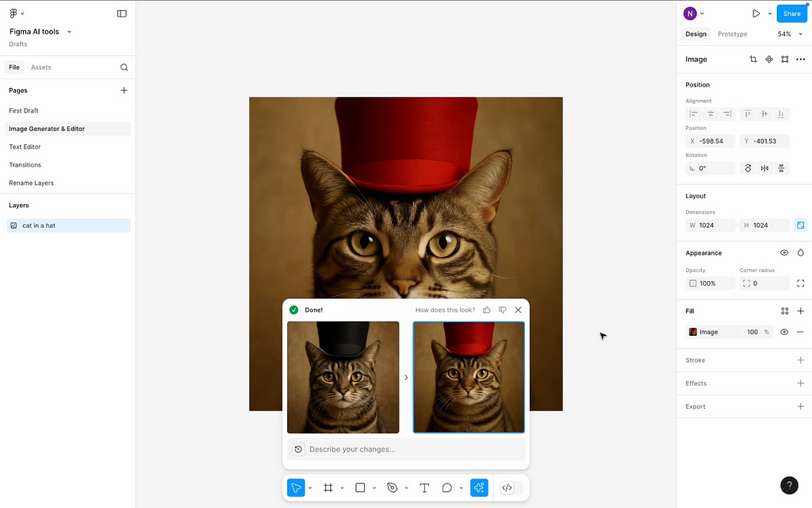Select the Move tool in toolbar

click(297, 488)
